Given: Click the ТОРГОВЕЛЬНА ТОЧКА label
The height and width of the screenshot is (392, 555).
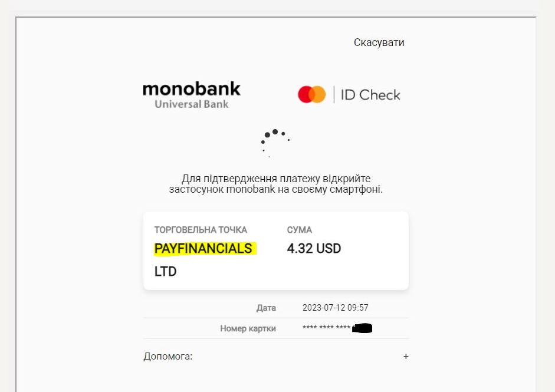Looking at the screenshot, I should click(201, 230).
